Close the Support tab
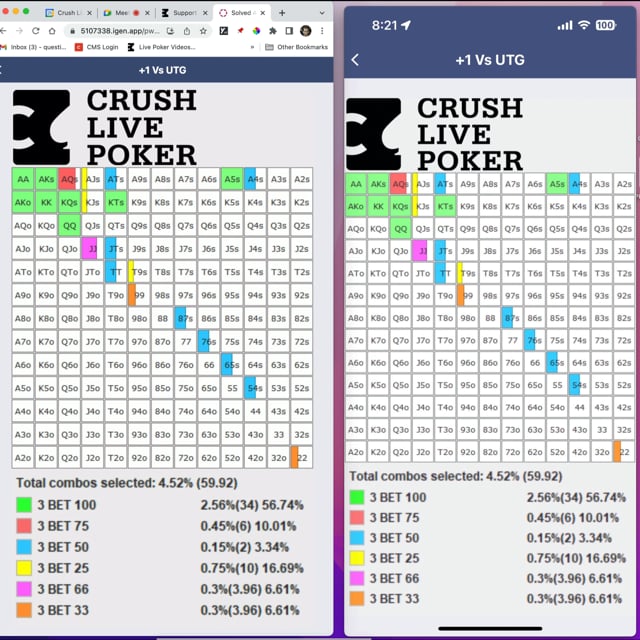This screenshot has width=640, height=640. [205, 13]
